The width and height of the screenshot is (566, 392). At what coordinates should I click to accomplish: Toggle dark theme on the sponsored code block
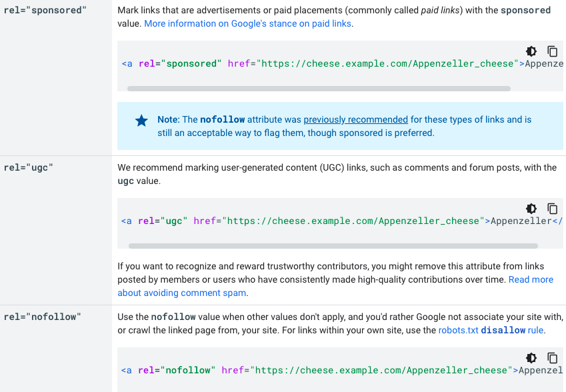click(x=531, y=51)
